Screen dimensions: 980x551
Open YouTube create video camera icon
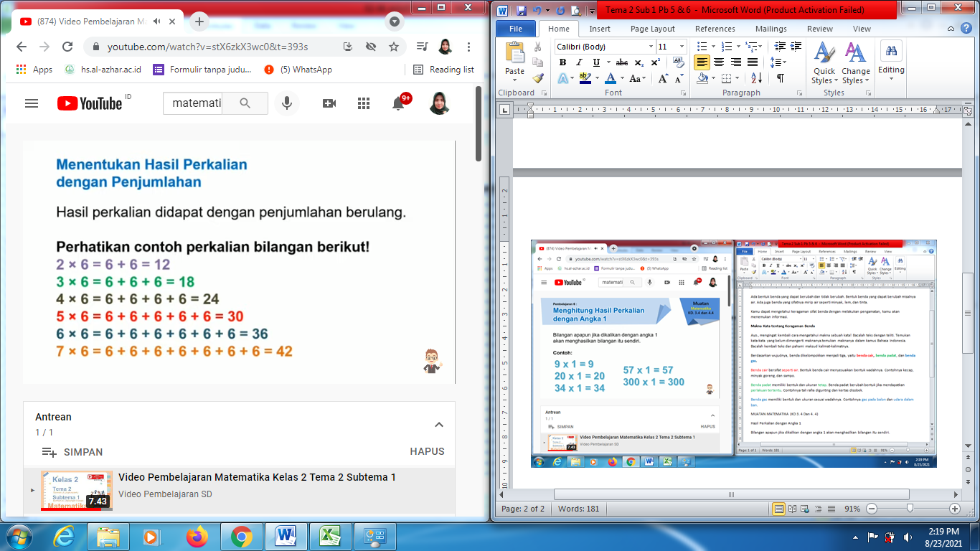point(329,103)
